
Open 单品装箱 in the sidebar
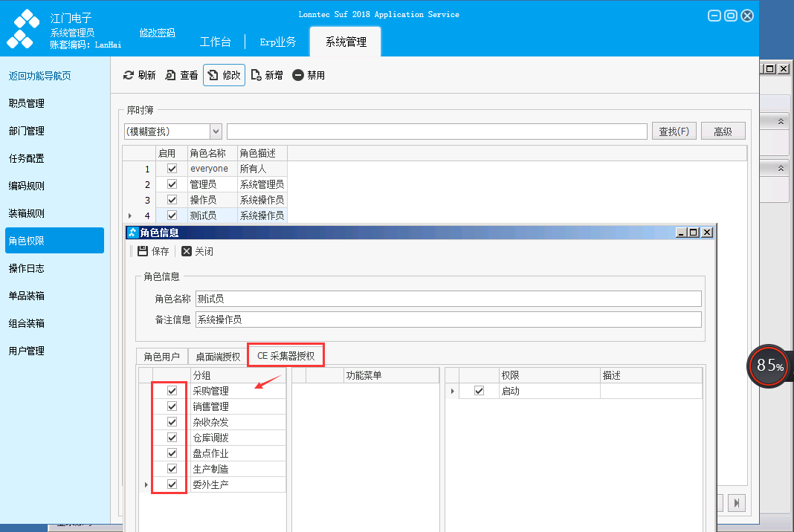(27, 296)
